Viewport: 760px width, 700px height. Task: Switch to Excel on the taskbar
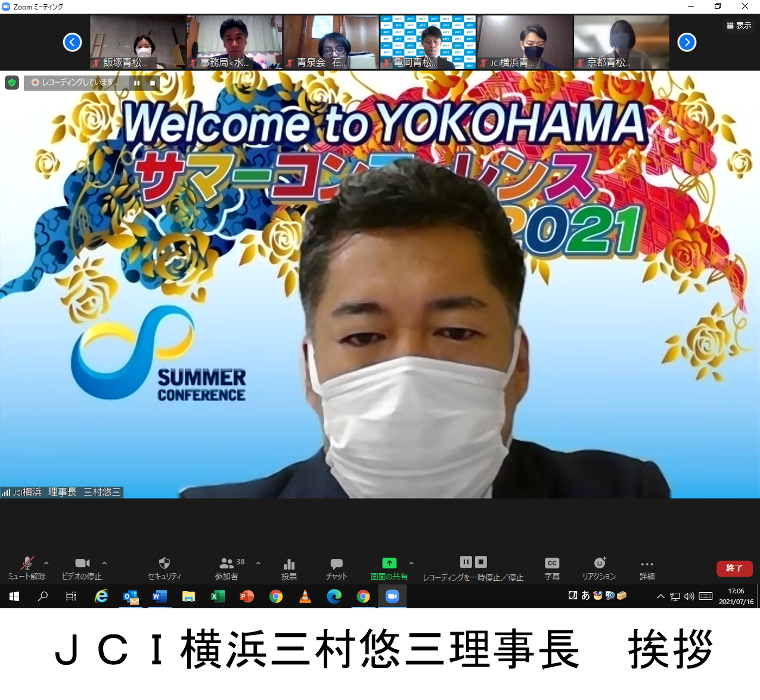[218, 596]
